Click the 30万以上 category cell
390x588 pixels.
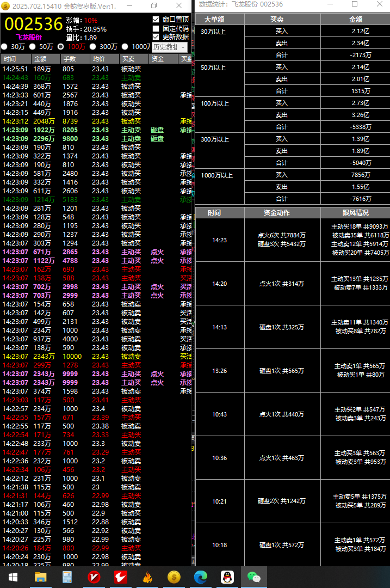[x=220, y=43]
